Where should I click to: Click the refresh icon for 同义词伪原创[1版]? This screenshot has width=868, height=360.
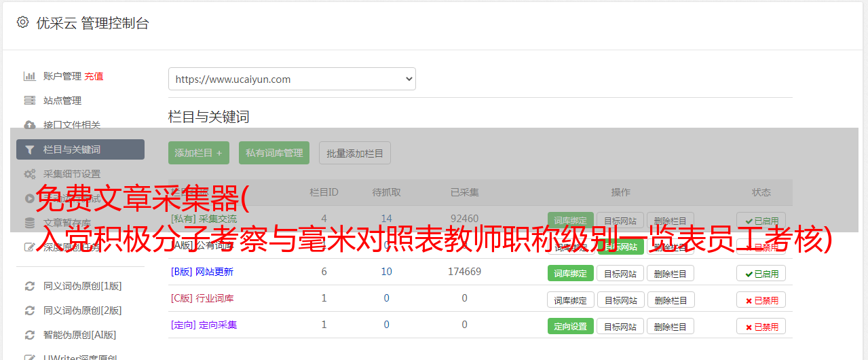click(x=30, y=286)
